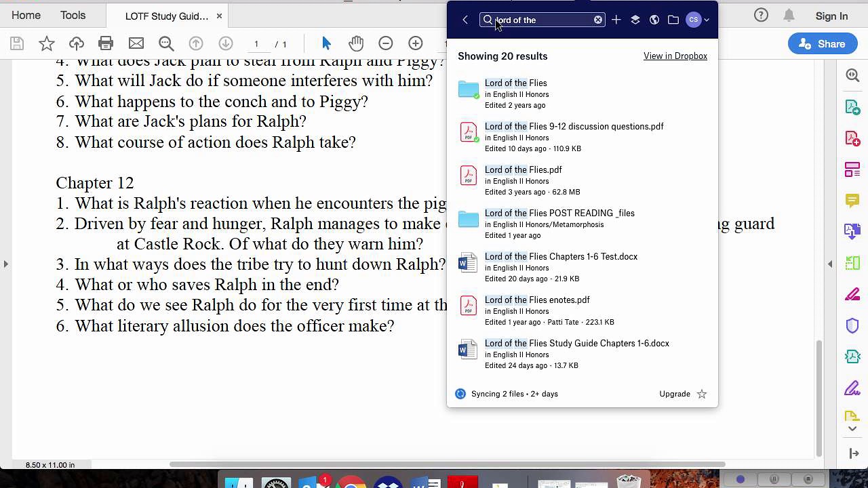This screenshot has width=868, height=488.
Task: Switch to the Tools tab
Action: [x=73, y=16]
